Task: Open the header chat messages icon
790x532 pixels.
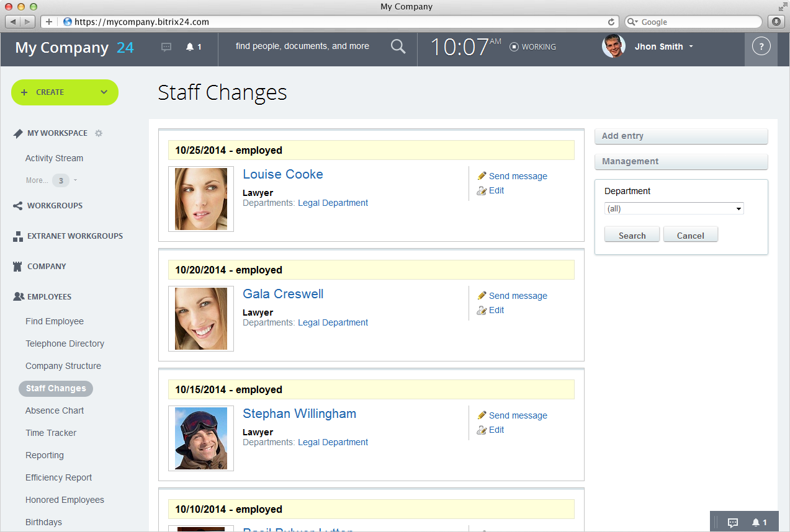Action: pyautogui.click(x=166, y=47)
